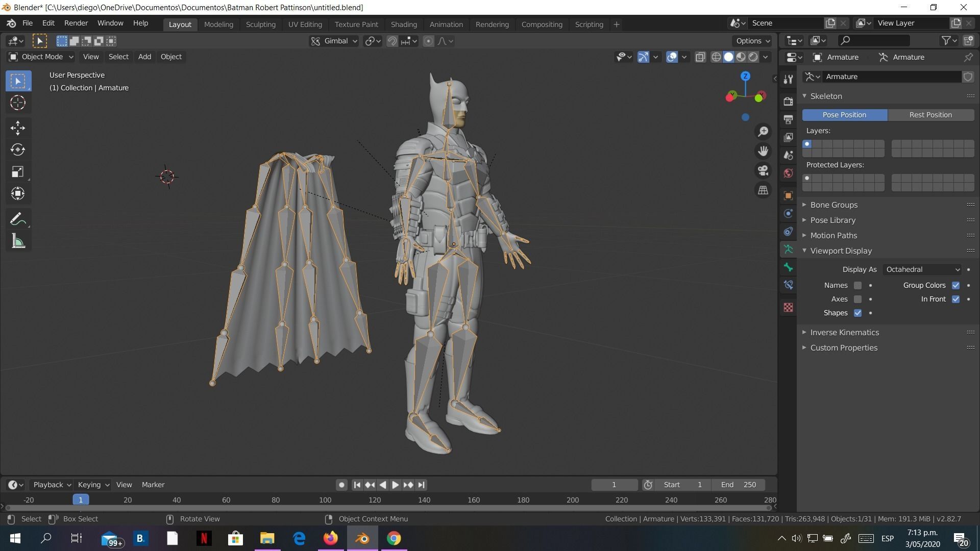Open the viewport Add menu
The width and height of the screenshot is (980, 551).
[144, 57]
